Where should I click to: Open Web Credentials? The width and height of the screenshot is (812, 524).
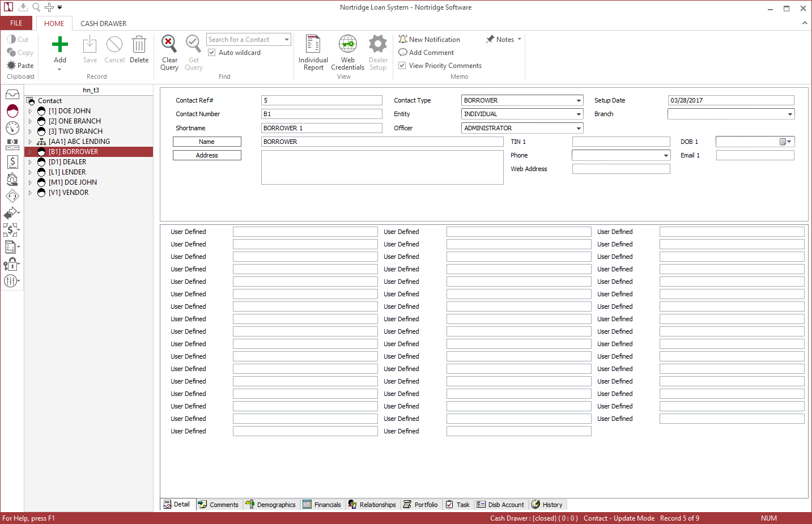(348, 53)
